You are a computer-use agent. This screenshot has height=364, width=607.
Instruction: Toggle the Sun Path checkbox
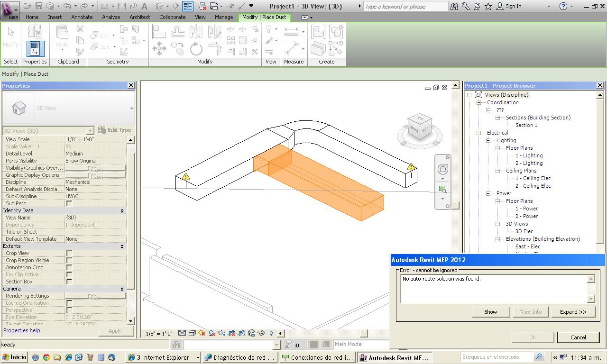[69, 204]
